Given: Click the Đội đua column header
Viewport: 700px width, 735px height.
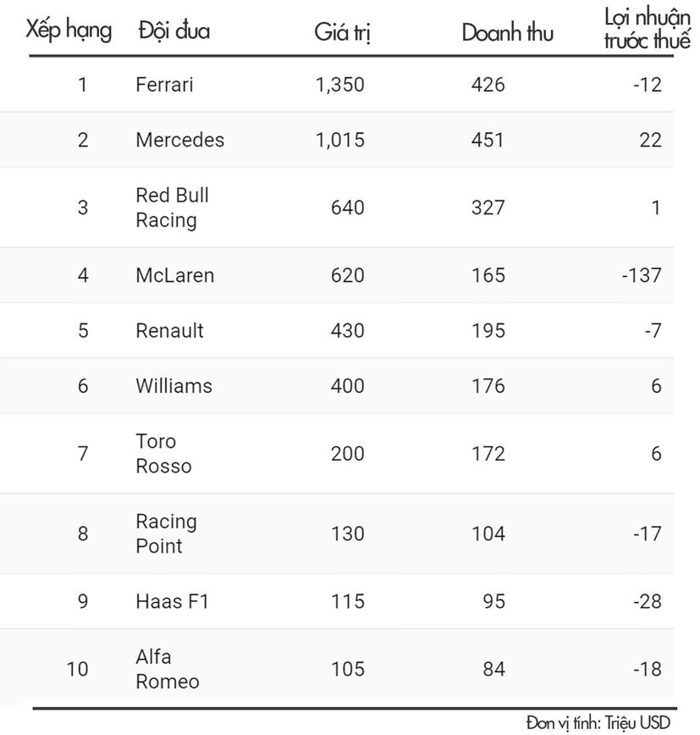Looking at the screenshot, I should point(174,31).
